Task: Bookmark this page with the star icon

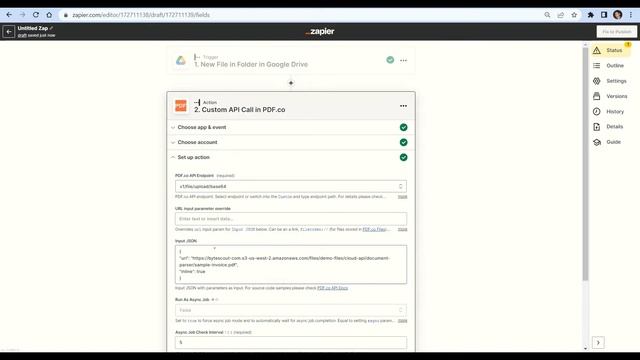Action: [x=574, y=15]
